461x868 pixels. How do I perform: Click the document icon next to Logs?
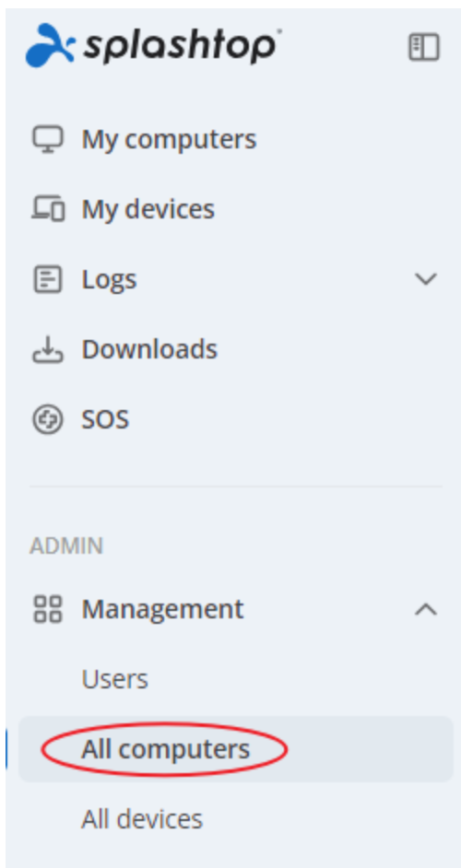pos(48,279)
